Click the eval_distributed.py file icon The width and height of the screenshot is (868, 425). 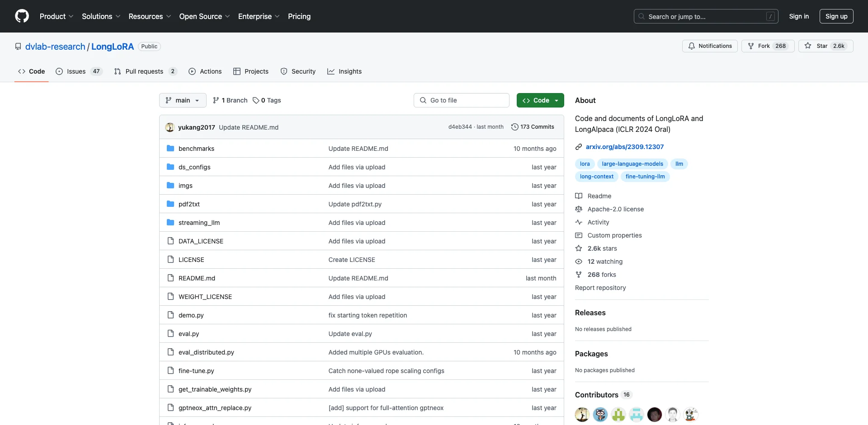pos(170,352)
